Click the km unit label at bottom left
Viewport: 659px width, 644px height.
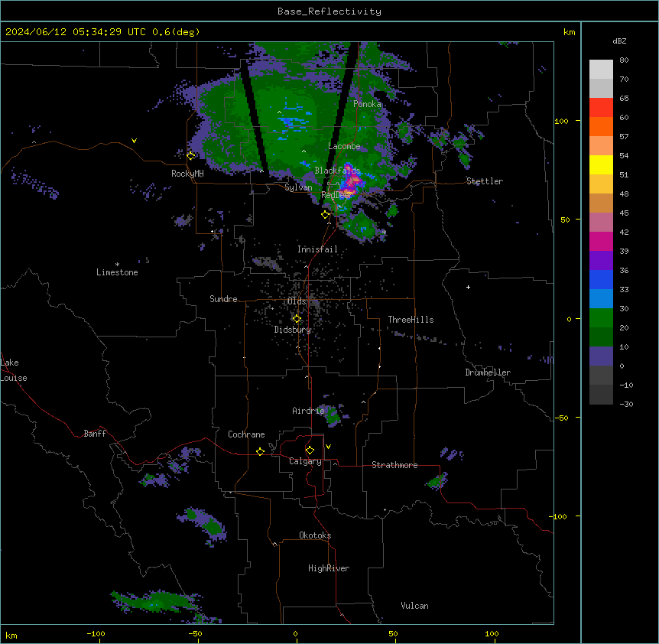pyautogui.click(x=11, y=636)
